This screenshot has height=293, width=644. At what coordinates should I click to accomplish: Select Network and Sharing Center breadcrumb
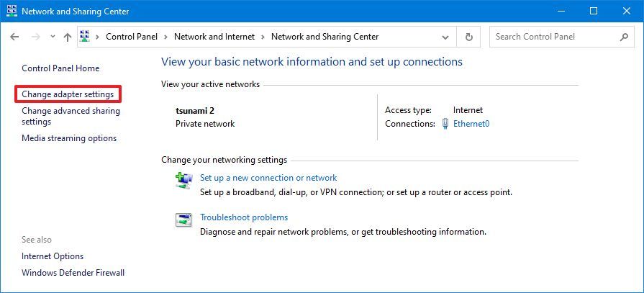coord(325,37)
